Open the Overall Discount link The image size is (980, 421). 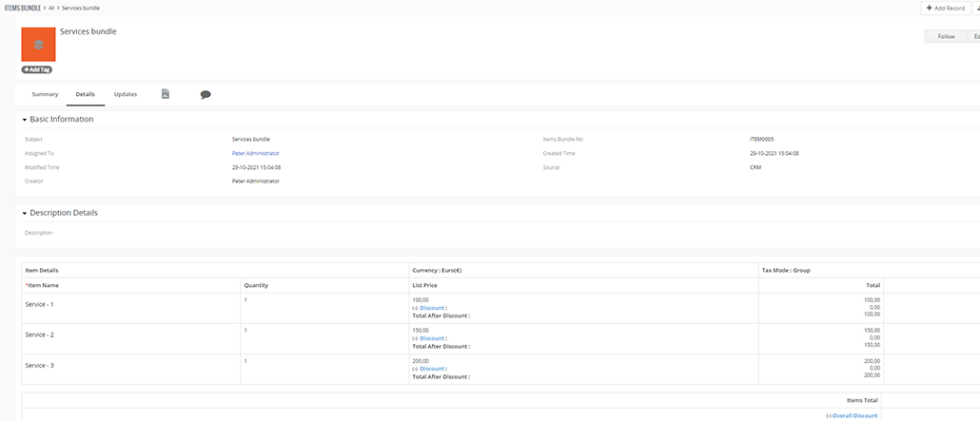(853, 415)
